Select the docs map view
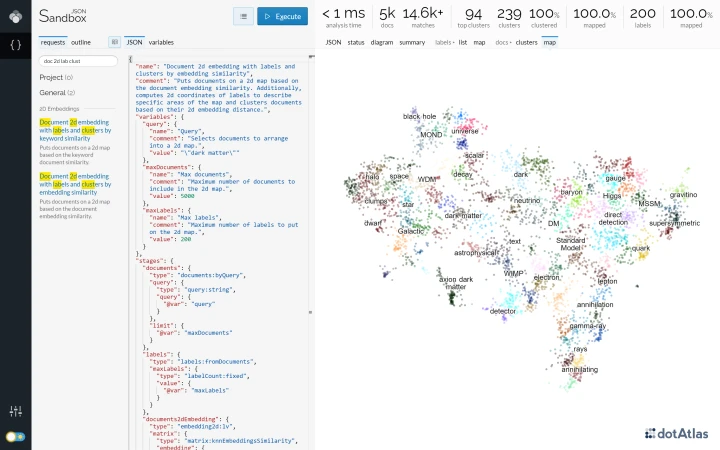This screenshot has width=720, height=450. tap(550, 42)
